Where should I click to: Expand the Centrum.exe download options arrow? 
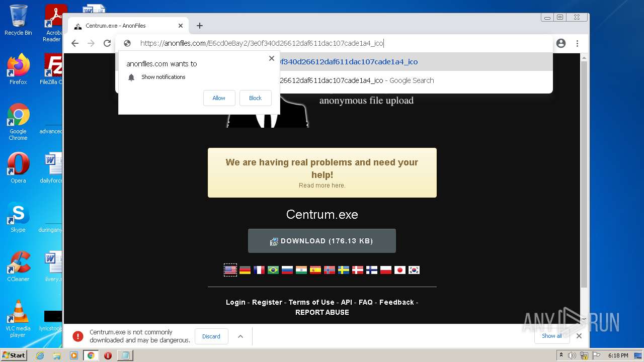240,336
